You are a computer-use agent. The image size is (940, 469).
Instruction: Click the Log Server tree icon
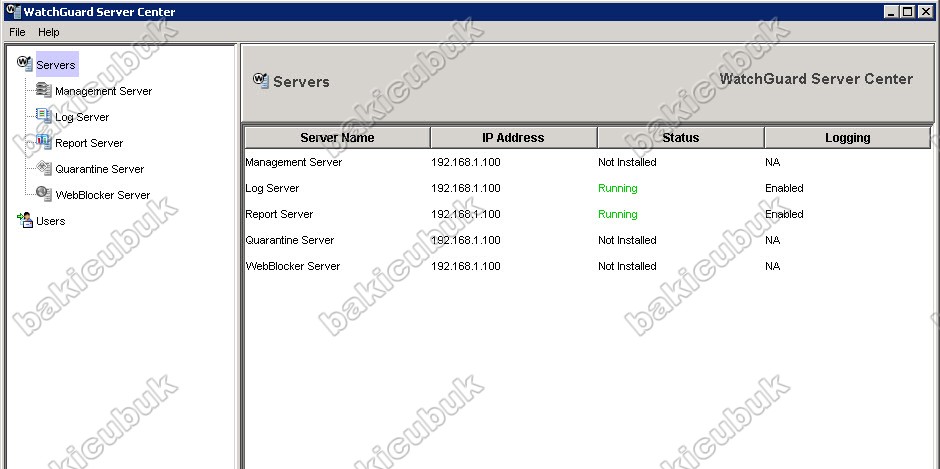(x=44, y=116)
